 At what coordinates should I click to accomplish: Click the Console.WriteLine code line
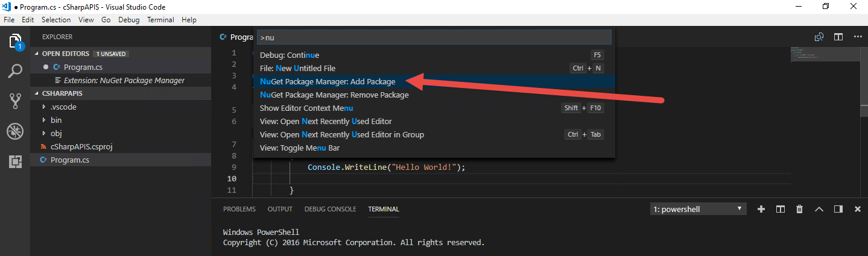point(387,167)
